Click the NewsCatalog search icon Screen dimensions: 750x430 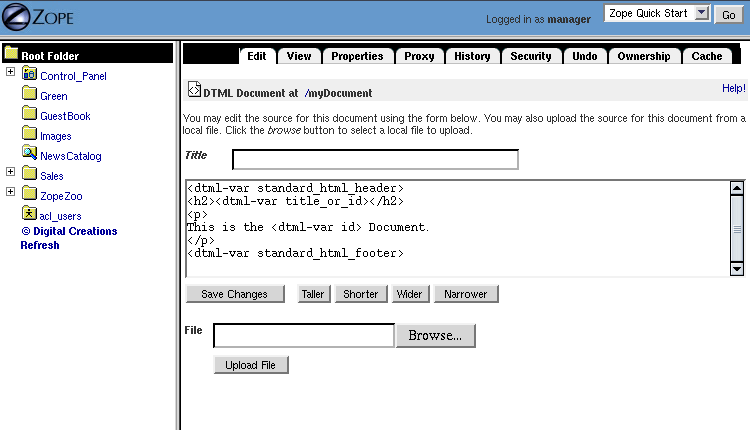(29, 155)
